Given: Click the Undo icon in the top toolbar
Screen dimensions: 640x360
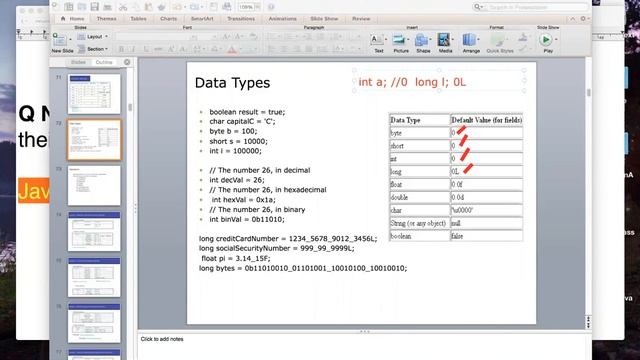Looking at the screenshot, I should [177, 7].
